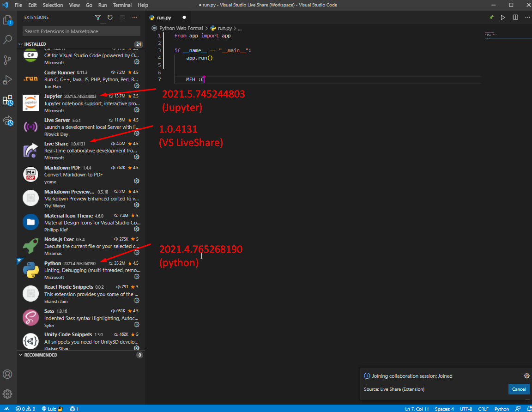Cancel the Live Share joining notification
Viewport: 532px width, 412px height.
click(519, 389)
